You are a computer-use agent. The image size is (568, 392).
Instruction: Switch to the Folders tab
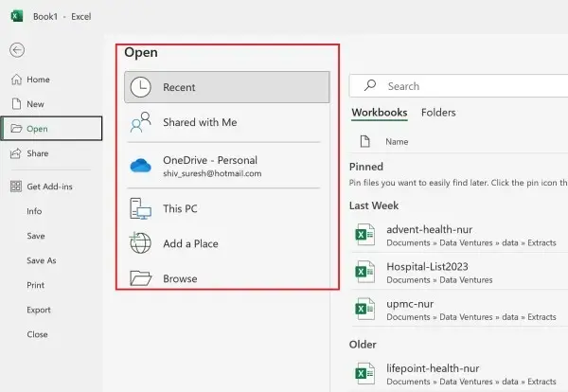click(x=438, y=113)
